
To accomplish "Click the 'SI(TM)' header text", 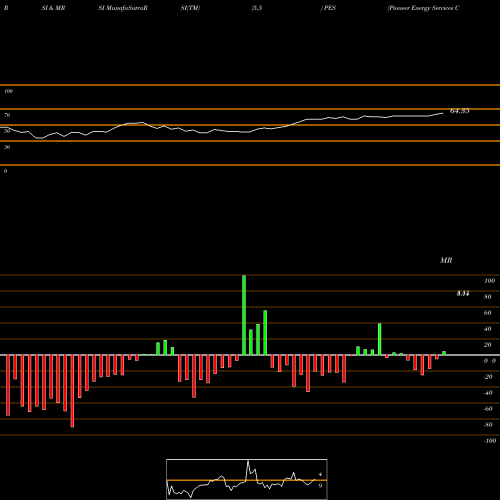I will coord(190,8).
